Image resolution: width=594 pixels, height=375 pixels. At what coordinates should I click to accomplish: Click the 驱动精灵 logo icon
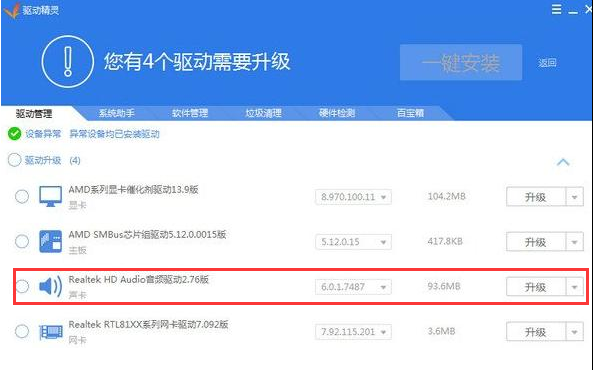pyautogui.click(x=11, y=10)
